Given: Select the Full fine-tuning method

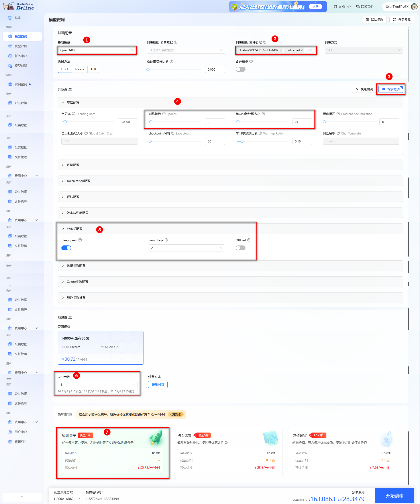Looking at the screenshot, I should pos(93,69).
